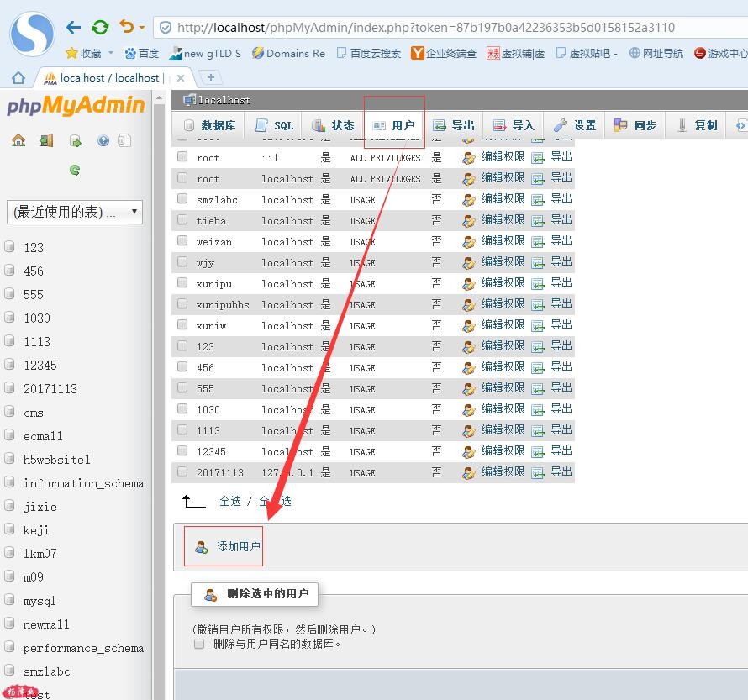Click 编辑权限 for user tieba
Screen dimensions: 748x700
pos(503,220)
